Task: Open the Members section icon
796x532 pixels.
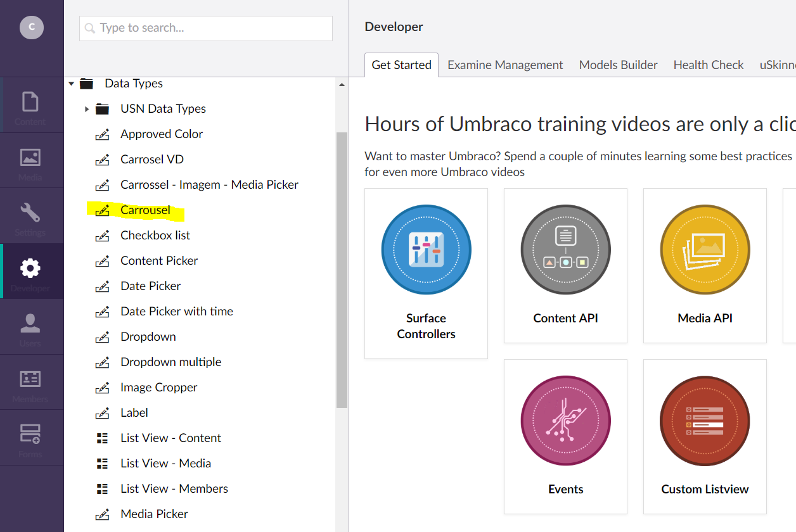Action: tap(30, 379)
